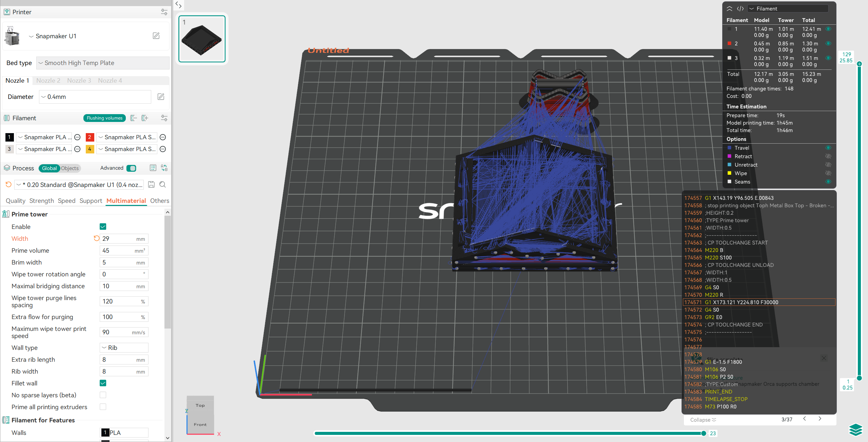Open the layers icon at bottom right
Screen dimensions: 868x442
point(855,429)
